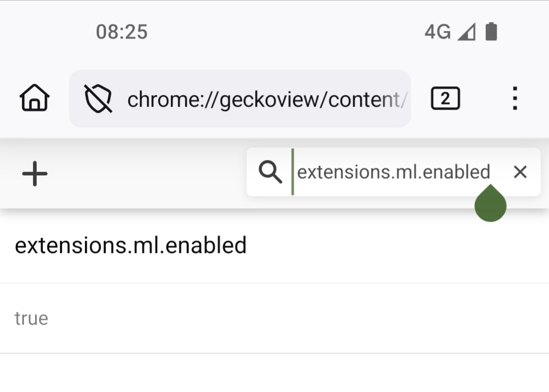The image size is (549, 392).
Task: Tap the 08:25 clock in status bar
Action: (121, 32)
